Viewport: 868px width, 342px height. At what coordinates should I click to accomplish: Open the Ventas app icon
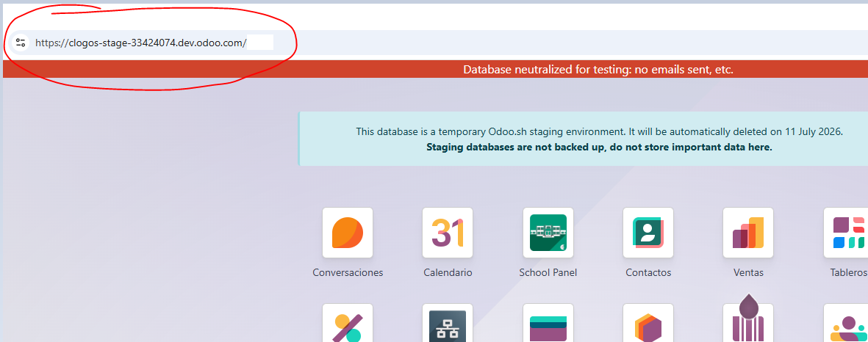(x=748, y=233)
